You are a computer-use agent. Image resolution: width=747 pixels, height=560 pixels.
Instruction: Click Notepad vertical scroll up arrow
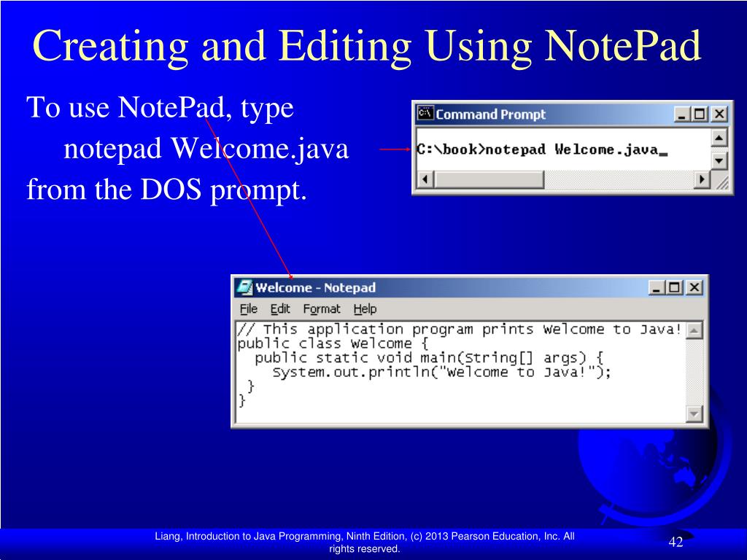(694, 330)
